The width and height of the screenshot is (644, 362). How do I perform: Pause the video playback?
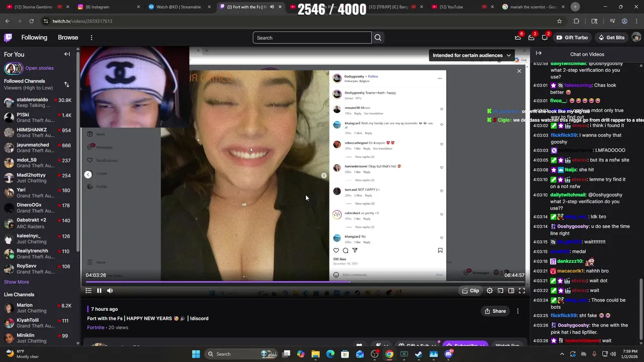click(x=99, y=291)
